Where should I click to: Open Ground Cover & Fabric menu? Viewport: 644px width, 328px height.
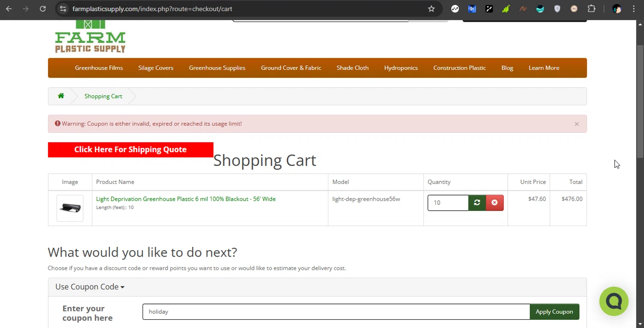(x=291, y=68)
